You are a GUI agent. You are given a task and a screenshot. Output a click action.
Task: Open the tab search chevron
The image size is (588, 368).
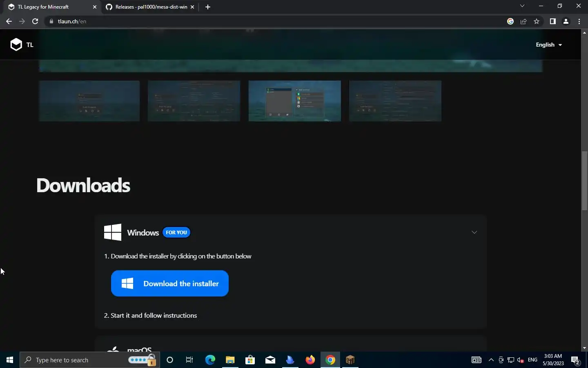coord(522,6)
